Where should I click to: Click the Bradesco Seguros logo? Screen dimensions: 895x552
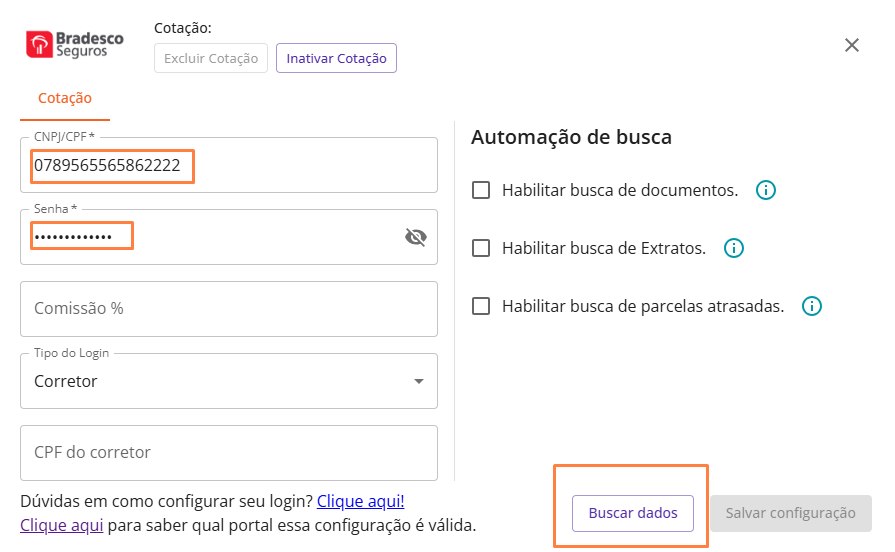coord(75,45)
